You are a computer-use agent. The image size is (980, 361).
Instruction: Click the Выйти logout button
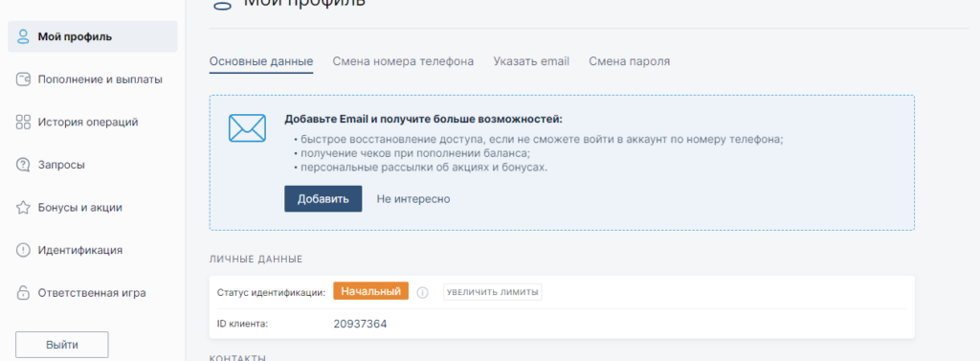pyautogui.click(x=62, y=345)
